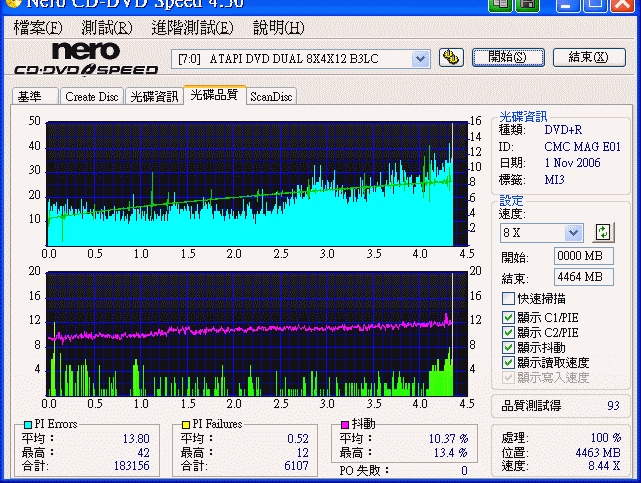
Task: Click the disc ID CMC MAG E01
Action: [x=583, y=146]
